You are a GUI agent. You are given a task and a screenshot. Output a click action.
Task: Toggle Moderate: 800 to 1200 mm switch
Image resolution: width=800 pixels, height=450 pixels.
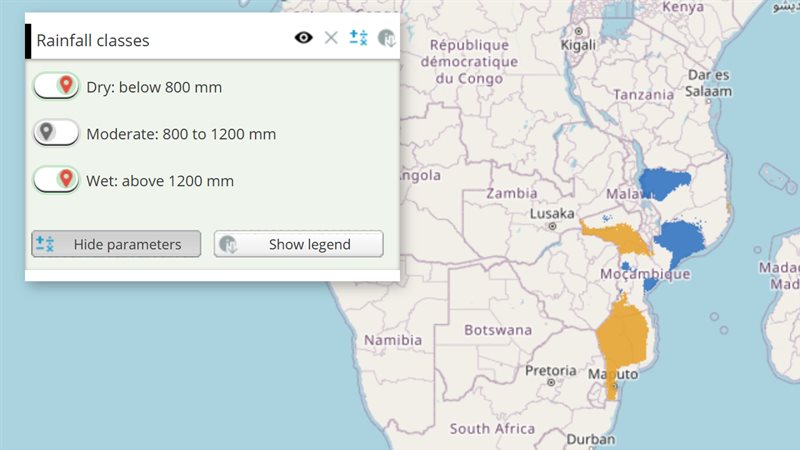click(x=56, y=133)
